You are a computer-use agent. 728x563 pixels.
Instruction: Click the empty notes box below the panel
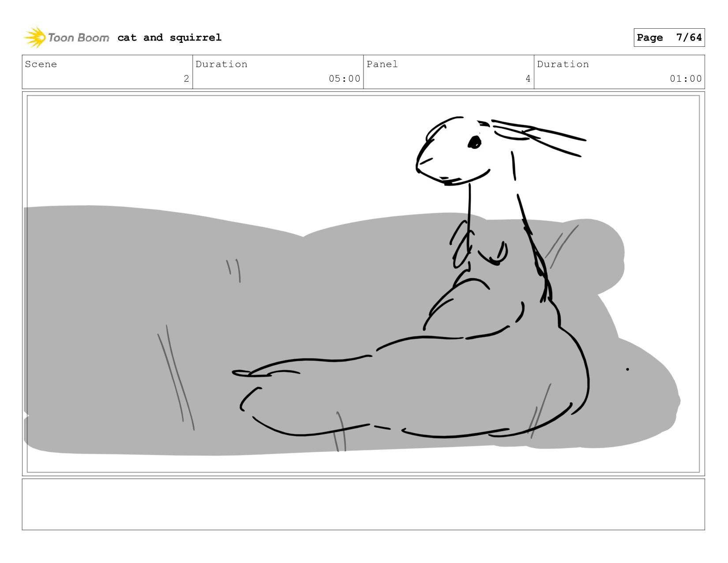click(x=363, y=504)
